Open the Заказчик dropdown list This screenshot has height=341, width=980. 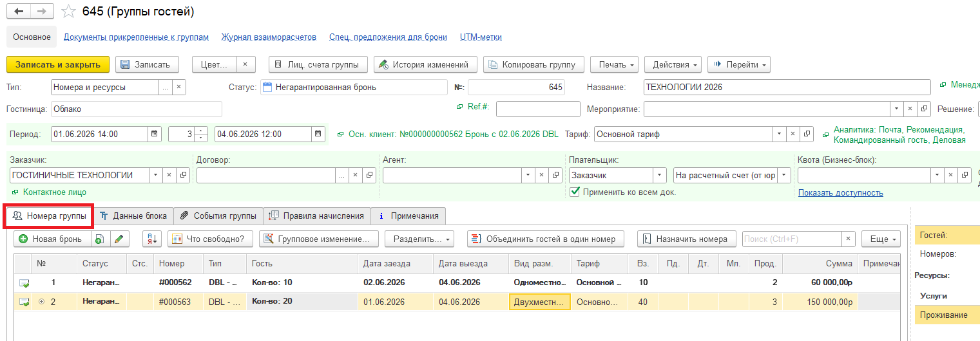coord(156,175)
